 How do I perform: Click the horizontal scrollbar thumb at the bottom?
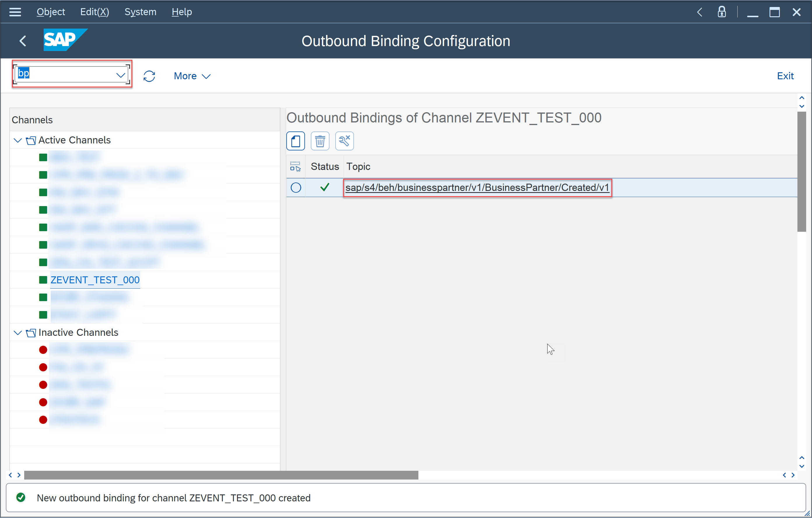click(x=221, y=475)
